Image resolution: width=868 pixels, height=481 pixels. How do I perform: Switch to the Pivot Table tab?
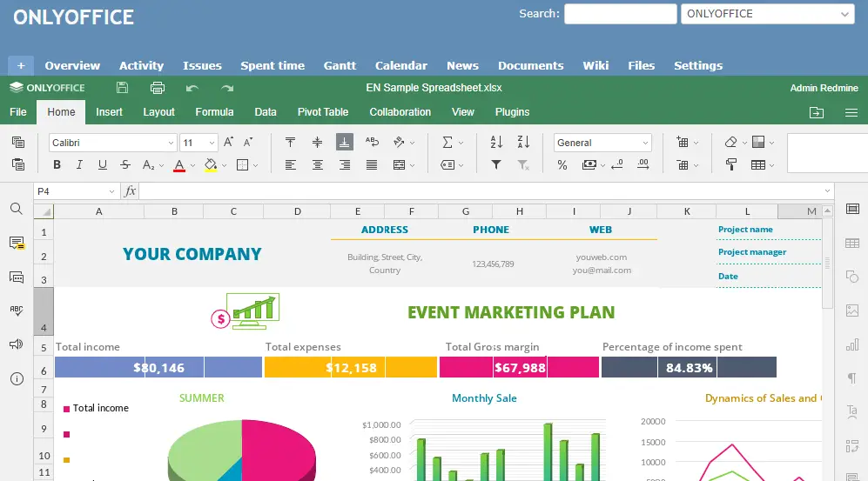[322, 112]
